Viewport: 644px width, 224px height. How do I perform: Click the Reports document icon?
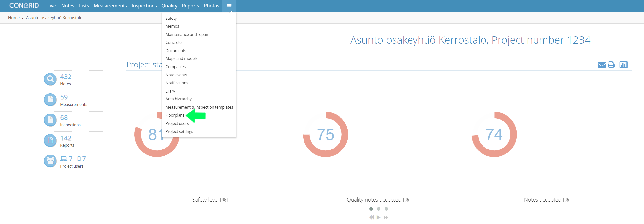pyautogui.click(x=50, y=141)
